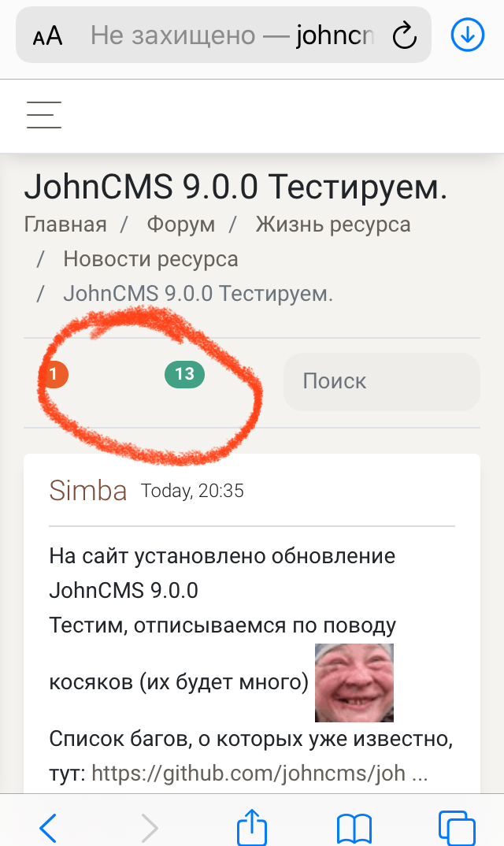The image size is (504, 846).
Task: Open Жизнь ресурса breadcrumb
Action: click(x=333, y=224)
